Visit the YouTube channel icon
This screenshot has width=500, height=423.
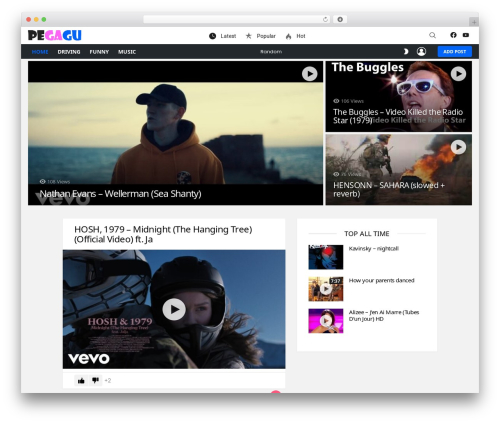tap(466, 35)
